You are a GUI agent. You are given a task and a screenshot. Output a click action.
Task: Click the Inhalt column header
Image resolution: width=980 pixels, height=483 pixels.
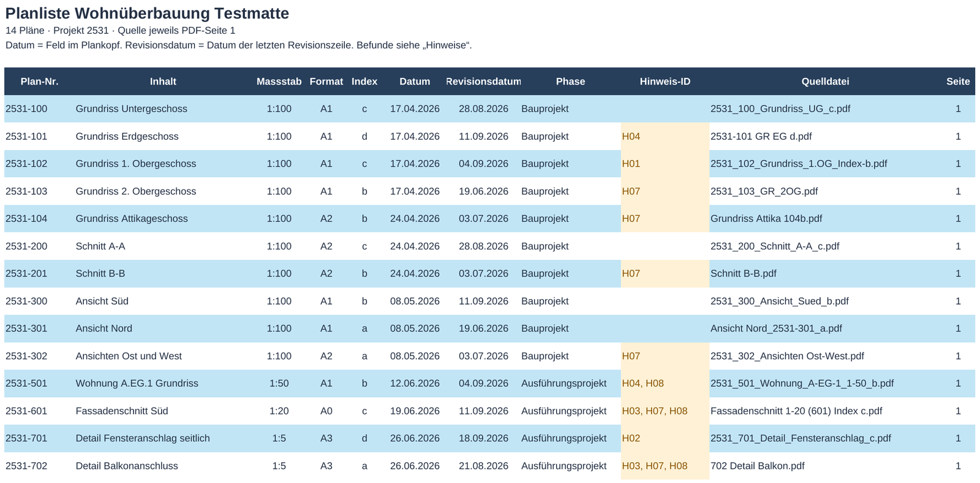point(163,82)
